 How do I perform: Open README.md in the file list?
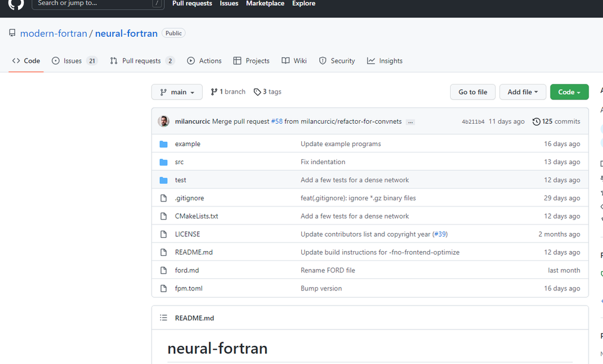coord(194,252)
